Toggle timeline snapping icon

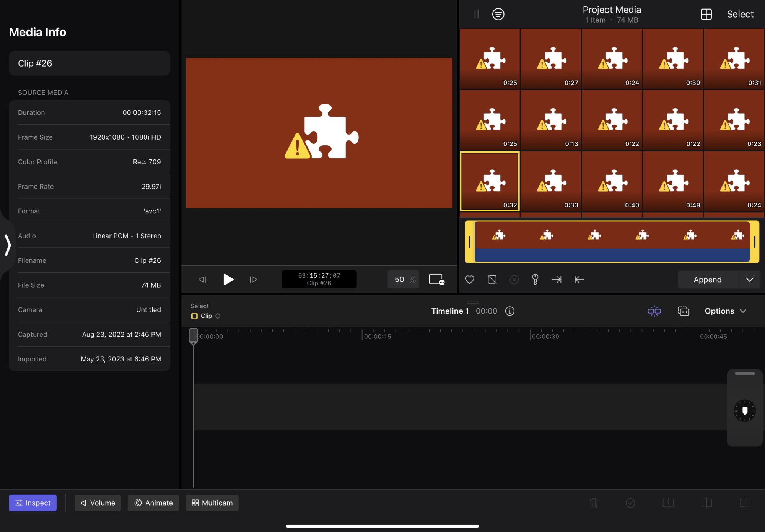tap(654, 311)
